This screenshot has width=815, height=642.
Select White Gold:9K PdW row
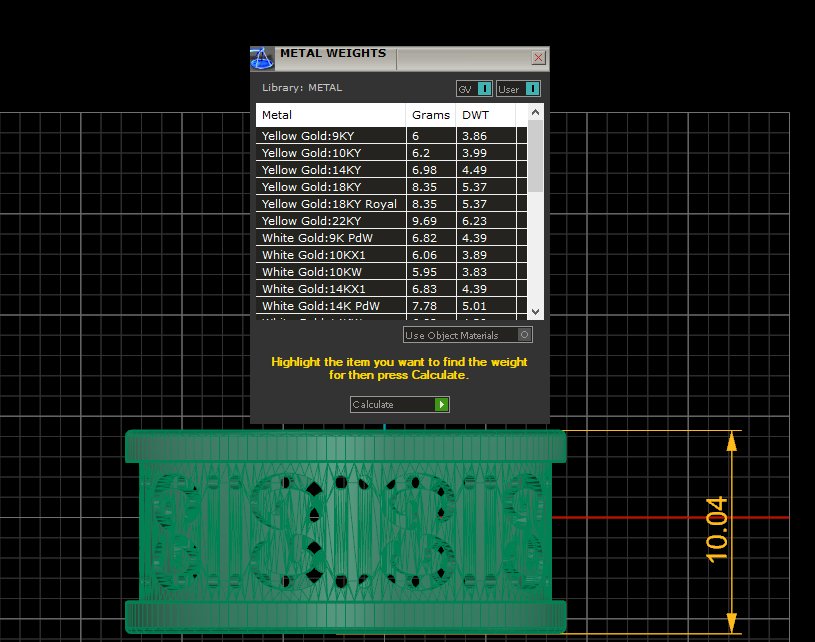pos(391,238)
